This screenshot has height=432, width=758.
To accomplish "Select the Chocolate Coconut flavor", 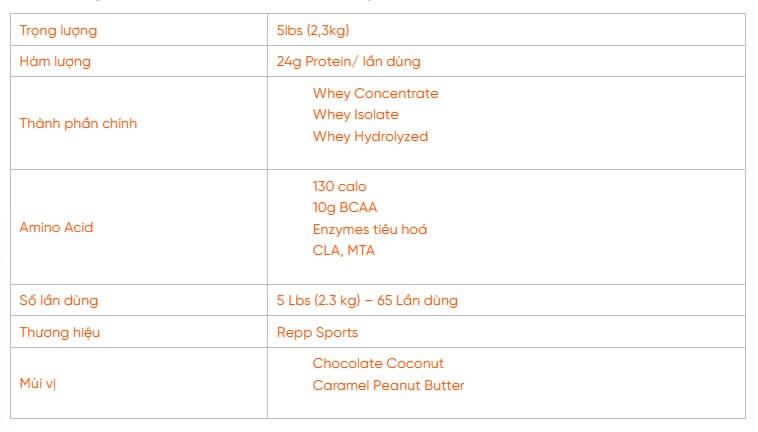I will click(x=378, y=363).
